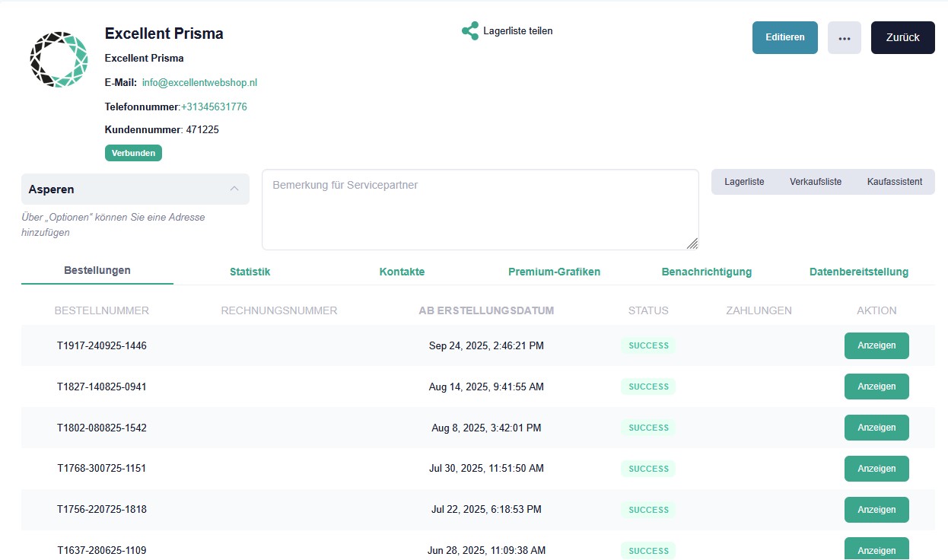948x560 pixels.
Task: Open the three-dots more options menu
Action: tap(844, 38)
